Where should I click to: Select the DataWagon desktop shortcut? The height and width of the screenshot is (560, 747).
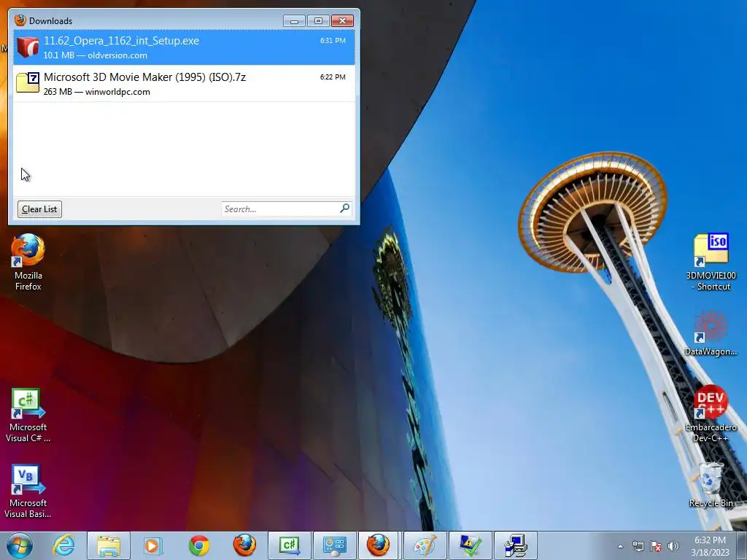click(x=711, y=333)
